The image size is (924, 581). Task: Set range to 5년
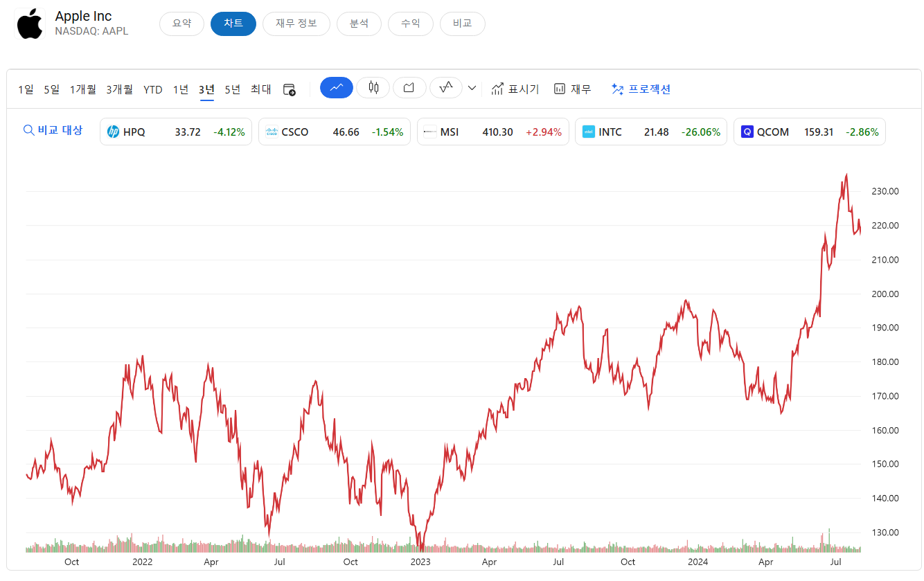[233, 89]
